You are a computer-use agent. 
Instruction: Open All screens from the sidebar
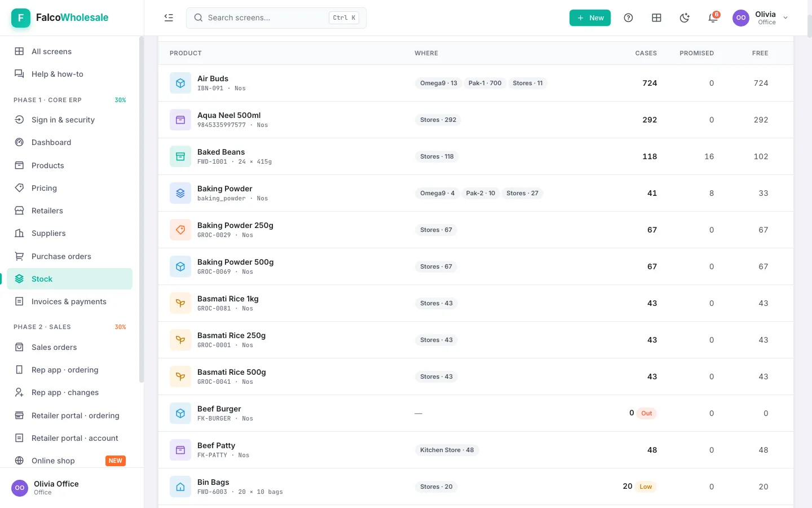(70, 51)
